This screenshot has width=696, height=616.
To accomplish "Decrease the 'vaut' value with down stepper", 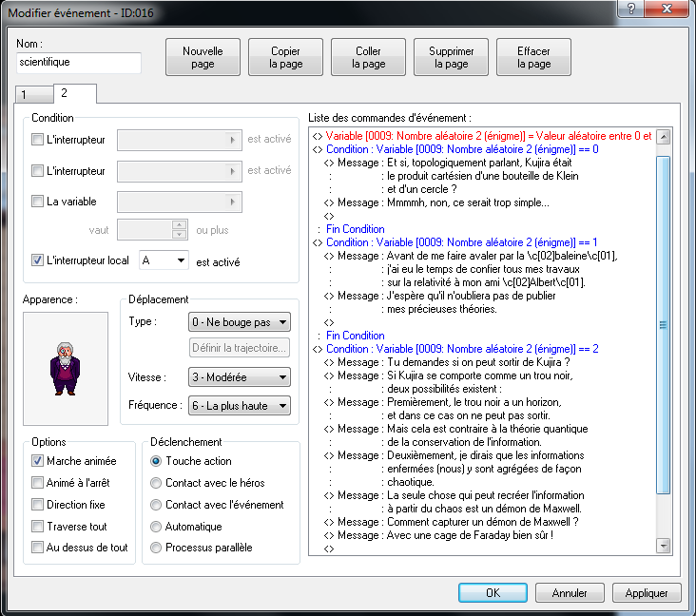I will [x=179, y=235].
